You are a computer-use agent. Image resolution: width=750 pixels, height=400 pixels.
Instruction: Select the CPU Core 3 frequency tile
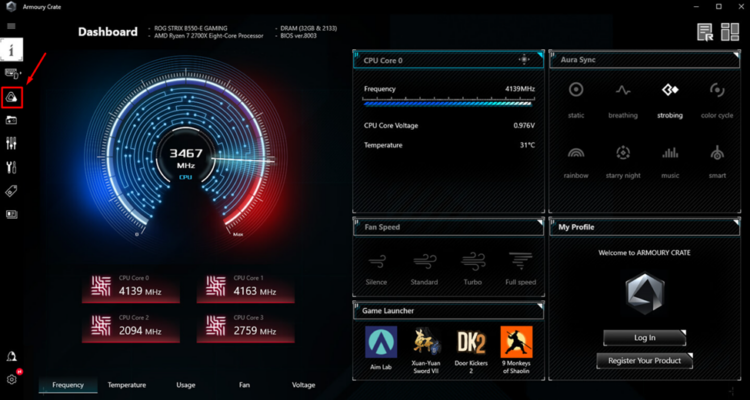(x=245, y=327)
